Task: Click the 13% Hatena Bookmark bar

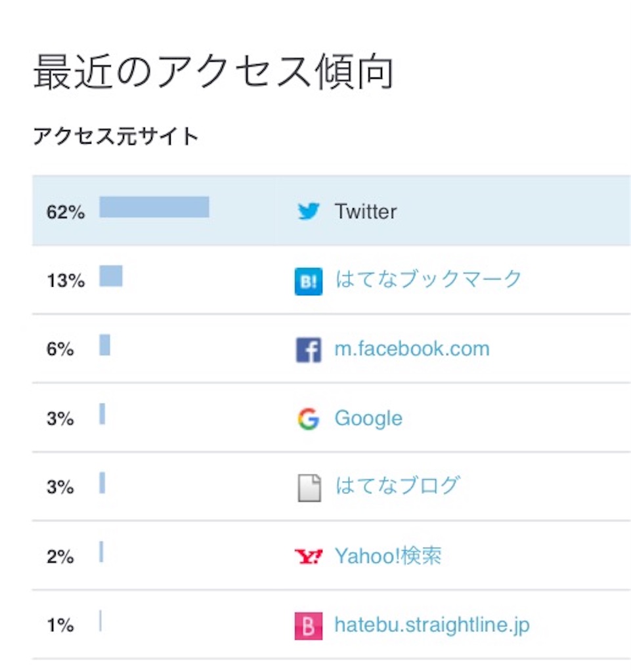Action: pyautogui.click(x=111, y=276)
